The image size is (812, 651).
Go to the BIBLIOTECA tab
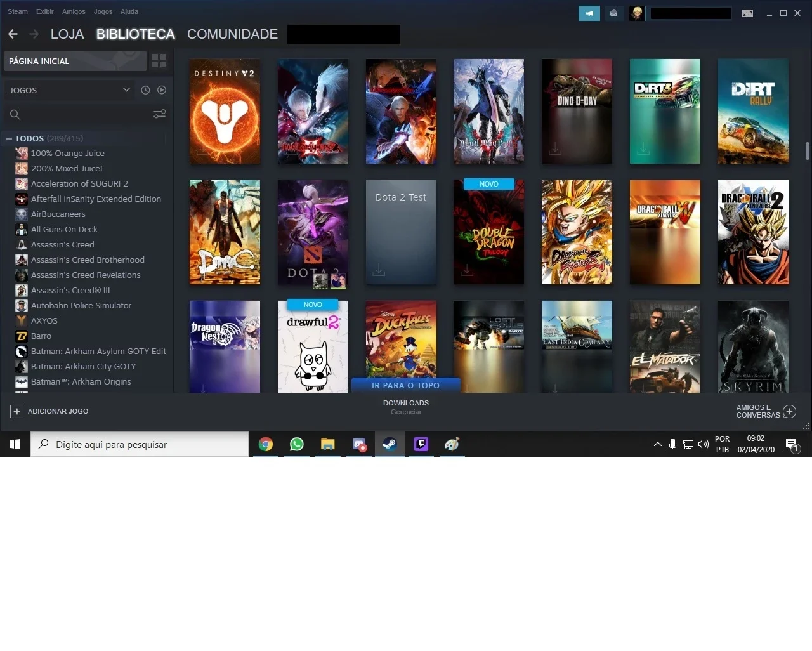click(136, 34)
